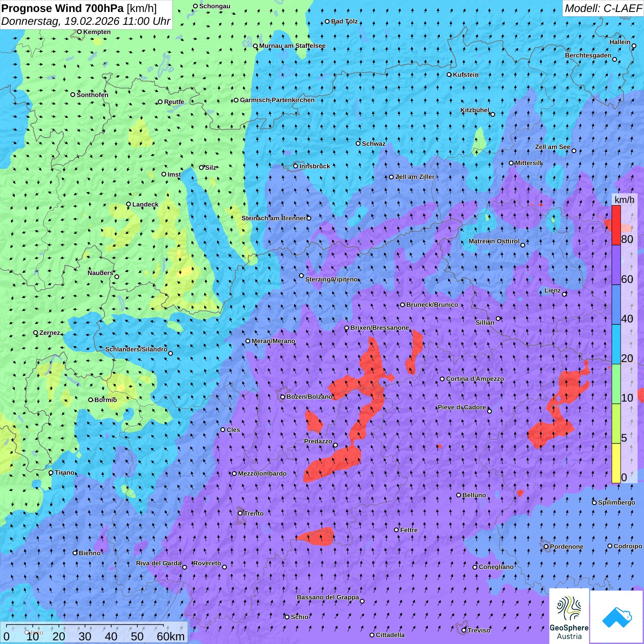Click the Pordenone city marker

point(546,546)
